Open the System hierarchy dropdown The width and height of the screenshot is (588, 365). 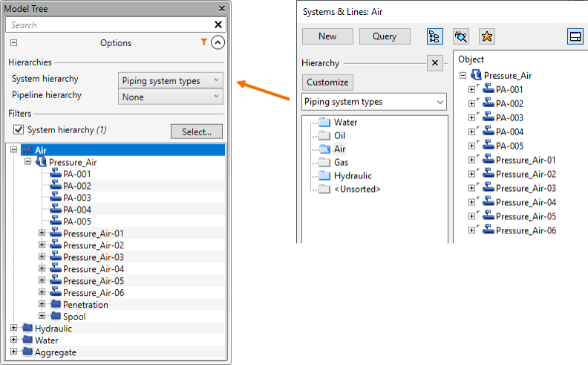pos(170,80)
